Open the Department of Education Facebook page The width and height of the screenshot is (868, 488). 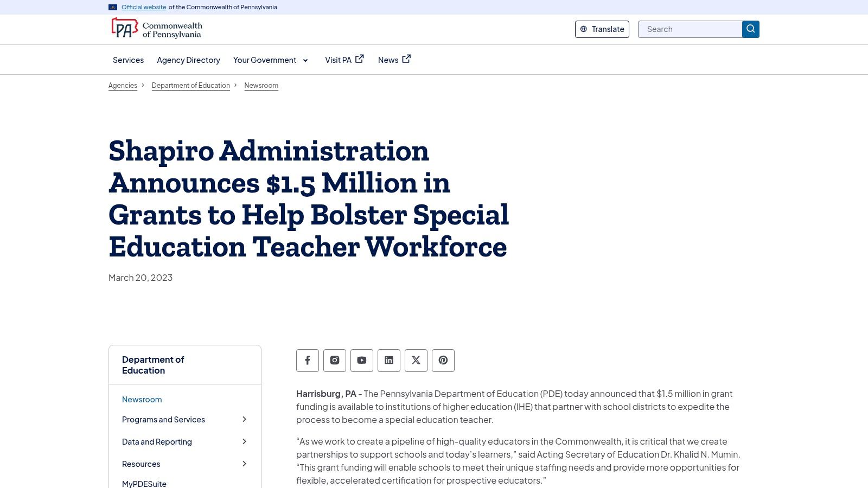tap(308, 360)
